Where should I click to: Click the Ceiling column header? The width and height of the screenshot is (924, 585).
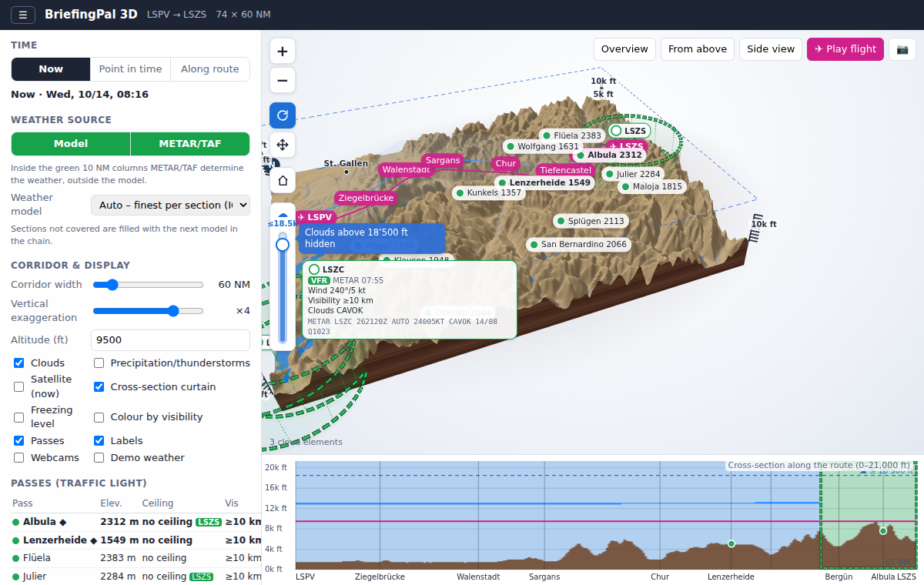158,503
